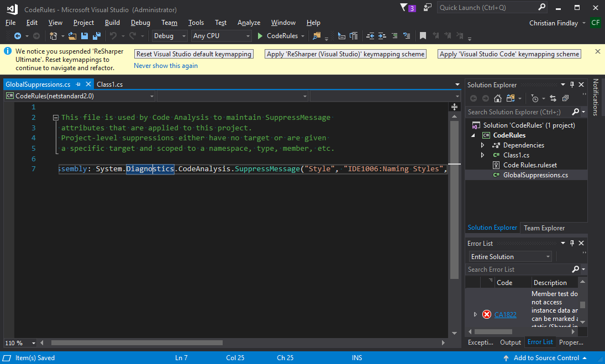Comment out the selected lines
Image resolution: width=605 pixels, height=364 pixels.
tap(394, 36)
